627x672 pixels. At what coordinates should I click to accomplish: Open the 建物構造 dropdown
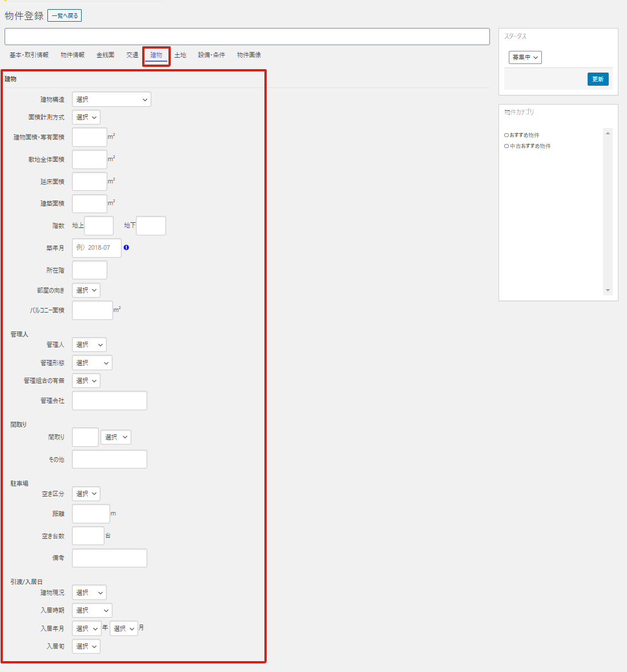tap(111, 99)
